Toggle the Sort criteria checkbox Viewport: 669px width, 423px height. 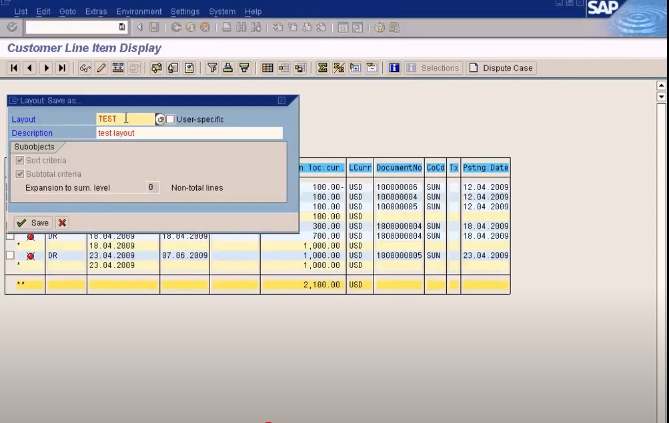pos(20,160)
